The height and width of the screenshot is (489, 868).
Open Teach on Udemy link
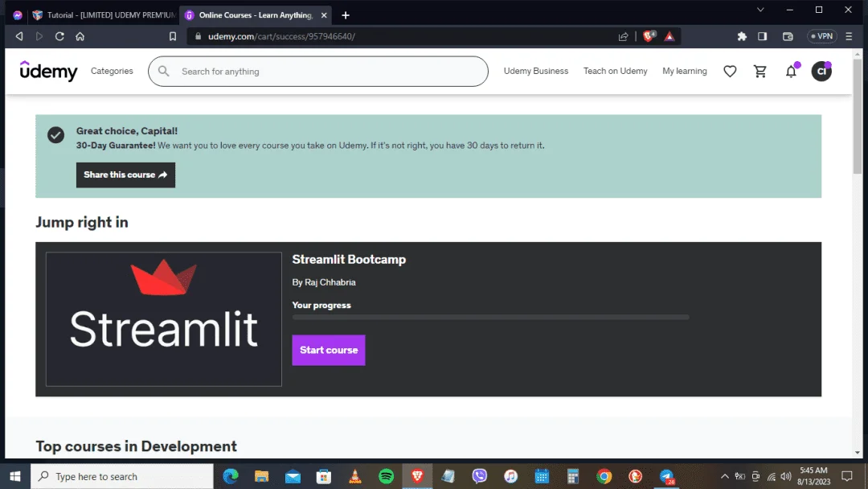615,72
